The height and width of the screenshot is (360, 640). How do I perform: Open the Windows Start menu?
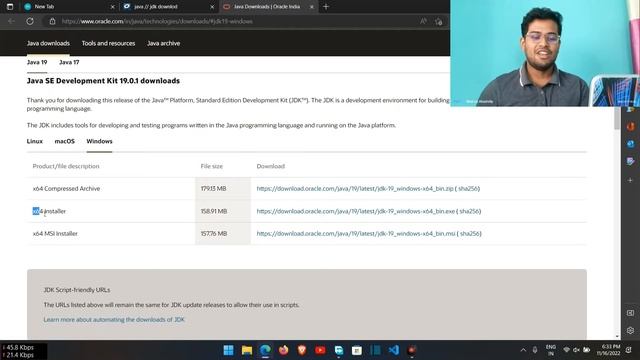point(229,350)
